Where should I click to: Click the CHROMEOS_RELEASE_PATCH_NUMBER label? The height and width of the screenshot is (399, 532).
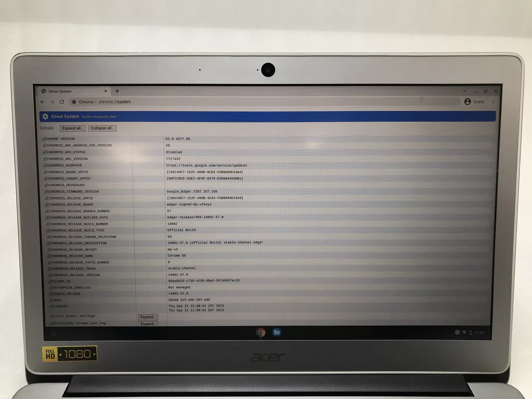click(80, 262)
